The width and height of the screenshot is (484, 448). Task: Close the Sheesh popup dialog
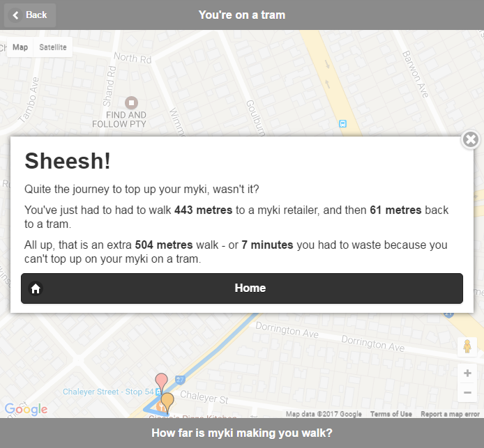coord(471,139)
